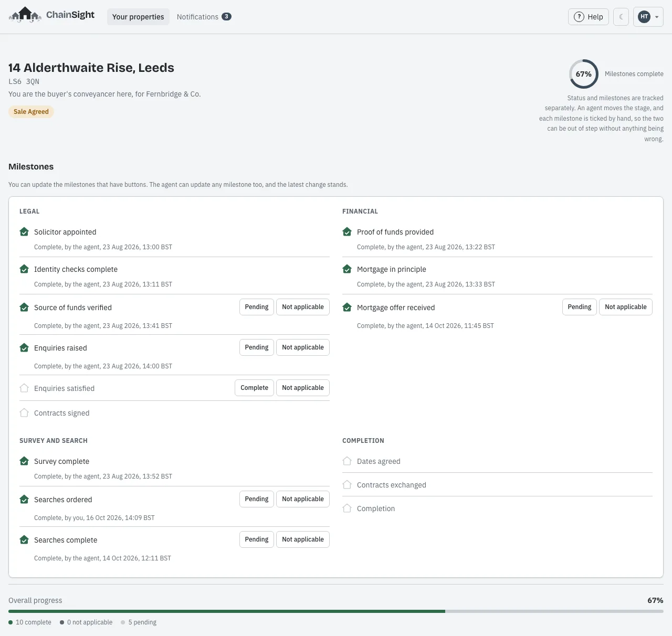Open the HT user account dropdown

point(648,17)
